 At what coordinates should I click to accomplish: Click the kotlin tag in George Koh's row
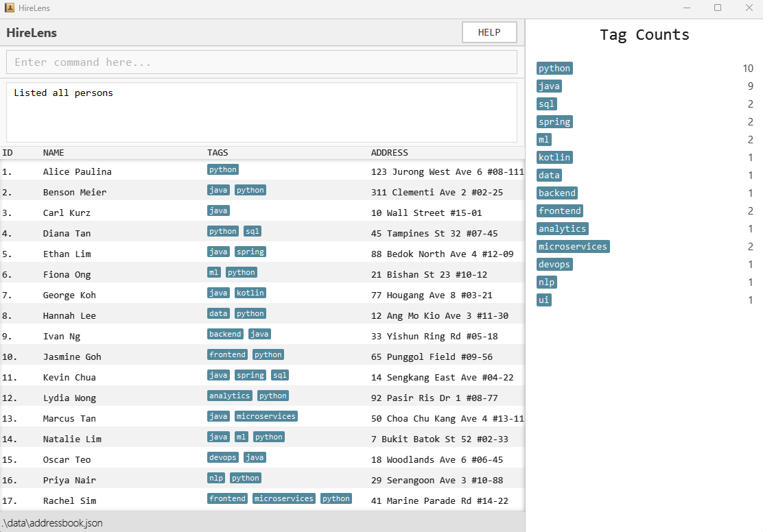click(250, 293)
